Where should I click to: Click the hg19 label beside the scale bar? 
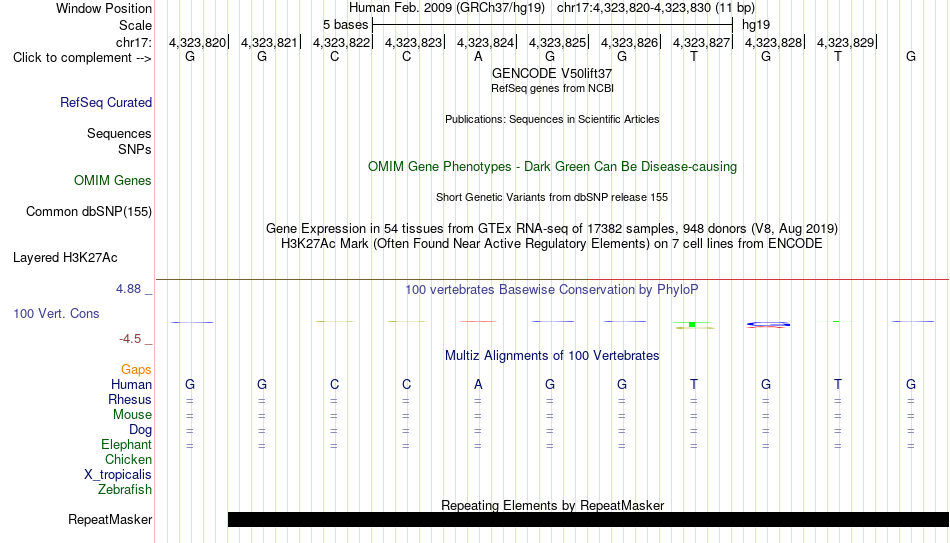[756, 25]
